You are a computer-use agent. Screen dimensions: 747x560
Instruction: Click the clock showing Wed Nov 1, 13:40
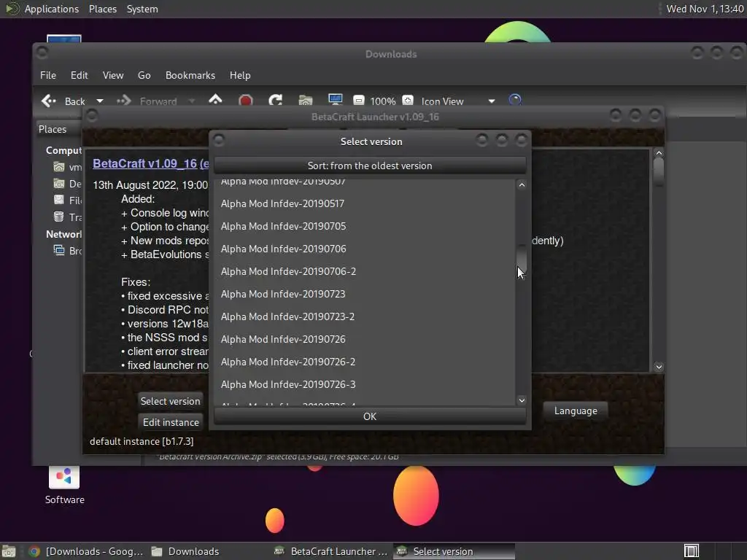705,9
